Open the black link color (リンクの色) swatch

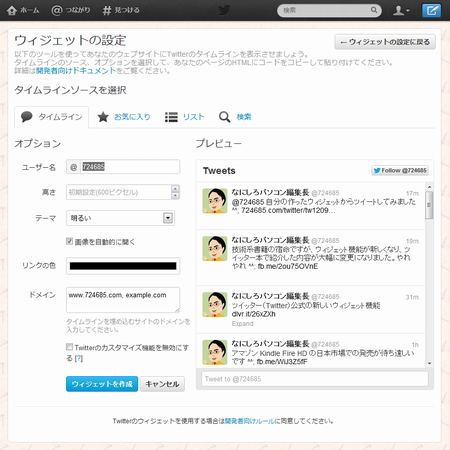click(x=123, y=266)
